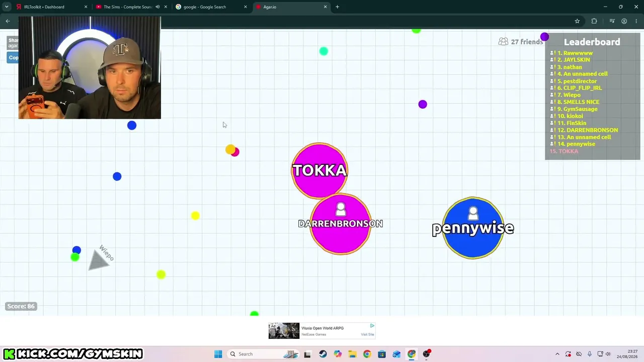Image resolution: width=644 pixels, height=362 pixels.
Task: Select leaderboard entry 15. TOKKA
Action: click(564, 151)
